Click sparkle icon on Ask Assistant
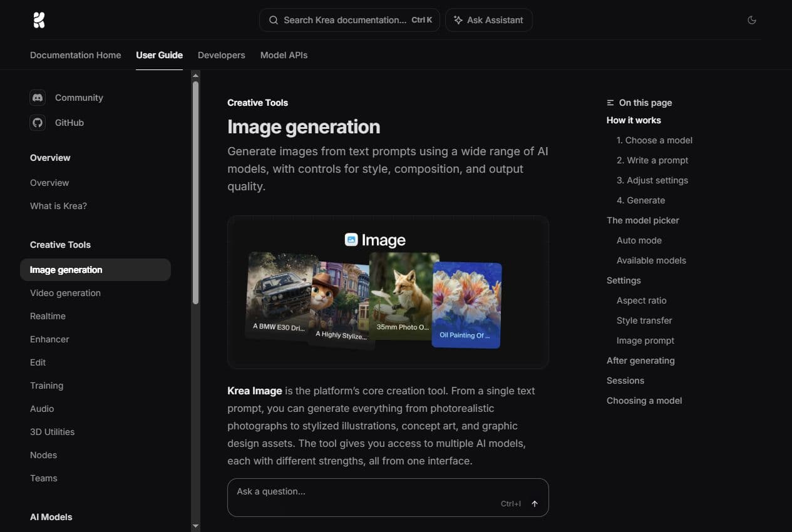The width and height of the screenshot is (792, 532). pos(458,20)
